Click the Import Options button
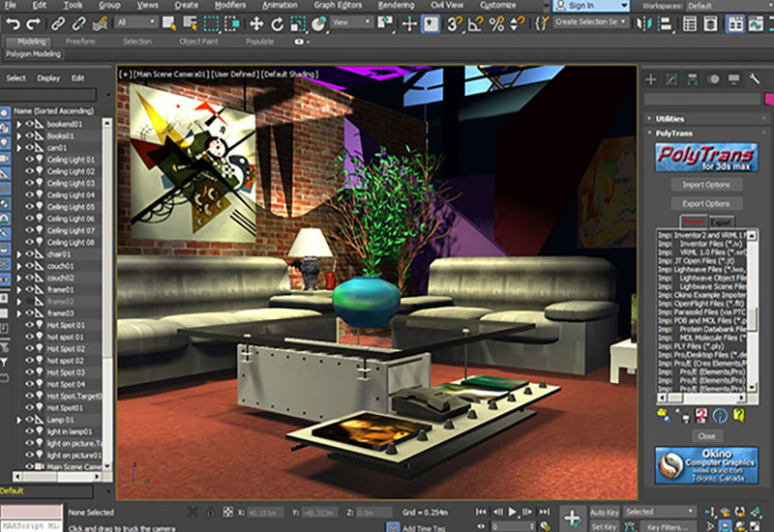Screen dimensions: 774x532 pos(705,185)
